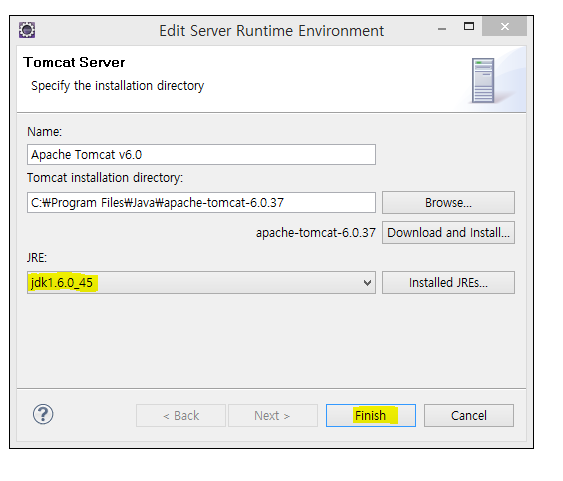Viewport: 563px width, 481px height.
Task: Click the Specify the installation directory text
Action: [117, 86]
